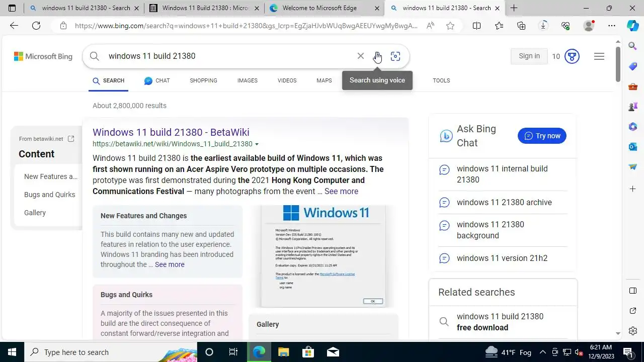This screenshot has width=644, height=362.
Task: Click the Sign in button
Action: pos(529,56)
